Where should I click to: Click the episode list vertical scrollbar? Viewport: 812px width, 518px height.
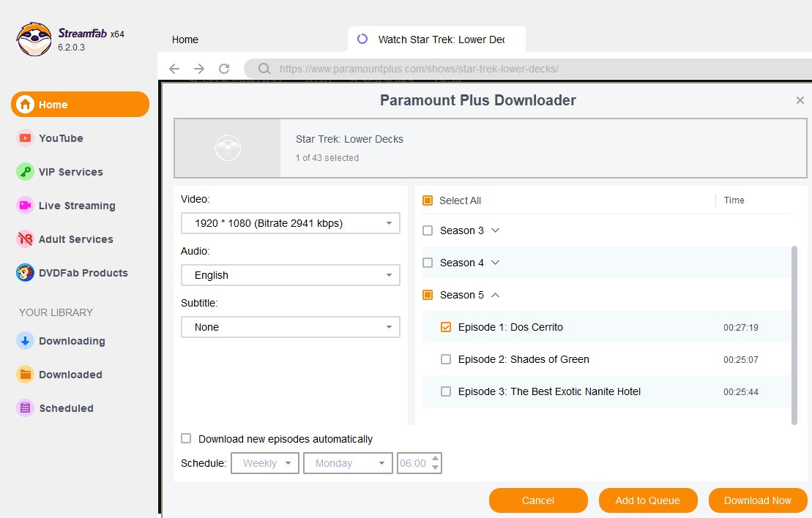click(x=794, y=335)
